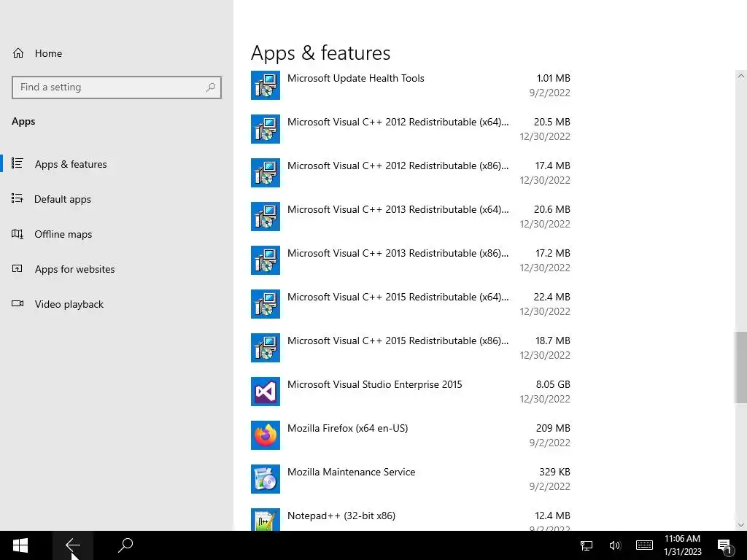Screen dimensions: 747x560
Task: Click the taskbar back arrow button
Action: [x=72, y=545]
